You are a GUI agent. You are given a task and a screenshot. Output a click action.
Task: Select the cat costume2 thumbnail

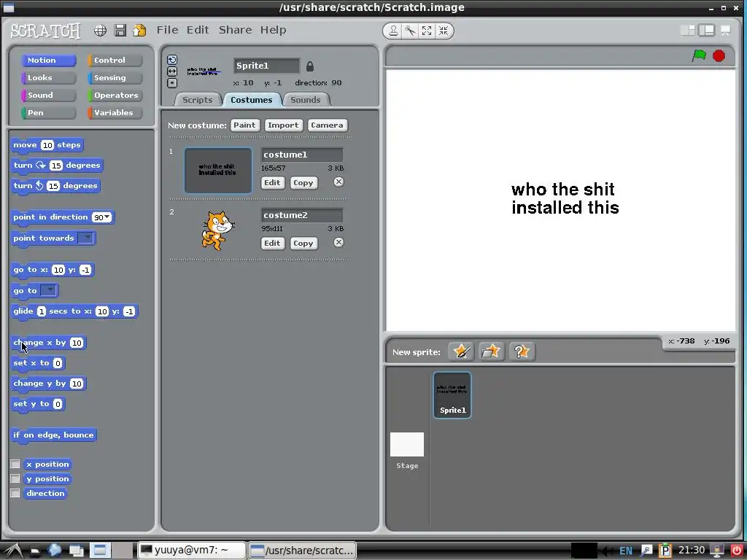coord(217,231)
